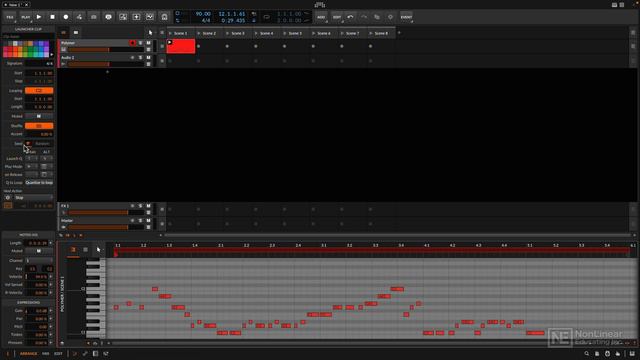The image size is (640, 360).
Task: Launch Scene 8
Action: [371, 33]
